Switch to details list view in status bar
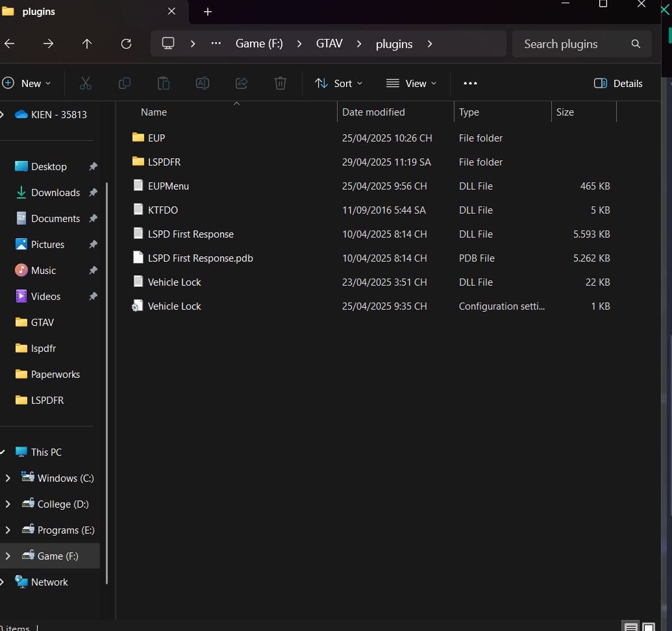672x631 pixels. click(x=630, y=627)
